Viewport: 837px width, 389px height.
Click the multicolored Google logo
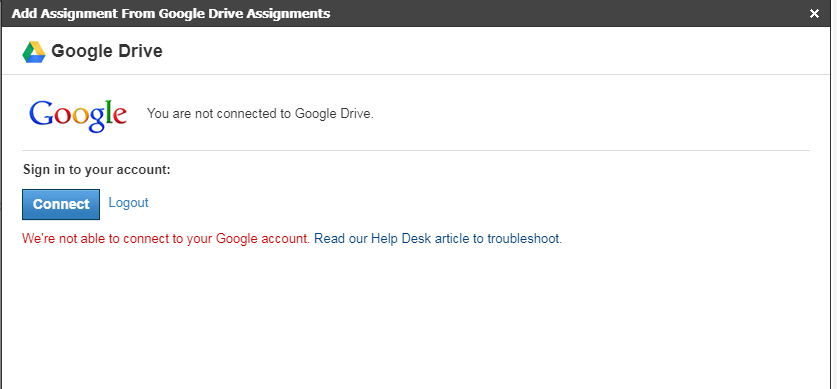pos(78,115)
